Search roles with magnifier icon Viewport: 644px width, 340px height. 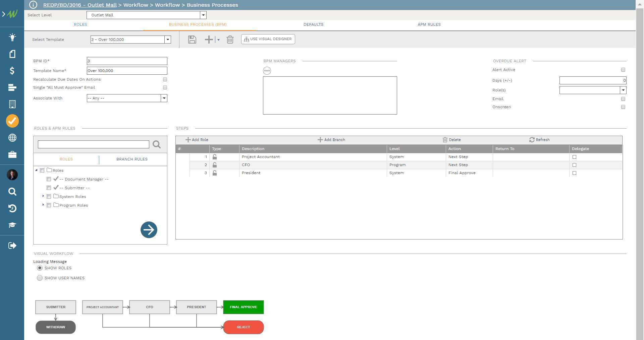coord(157,144)
